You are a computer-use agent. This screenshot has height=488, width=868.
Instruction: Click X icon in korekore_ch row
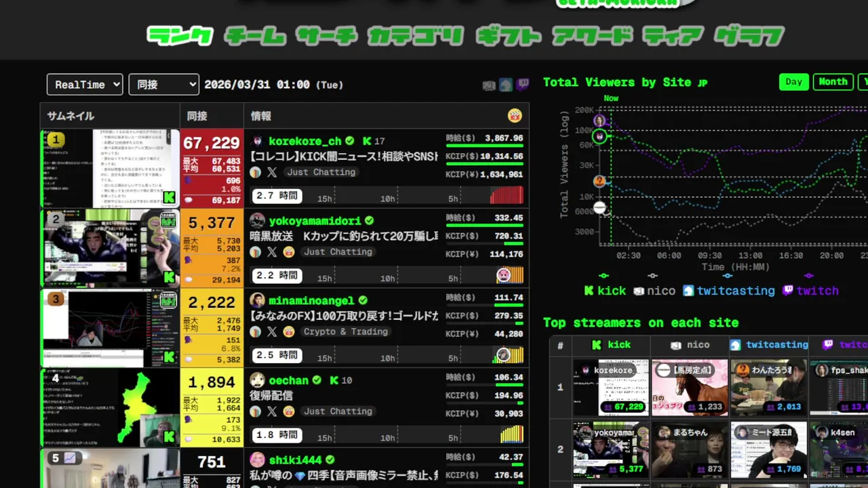click(272, 172)
